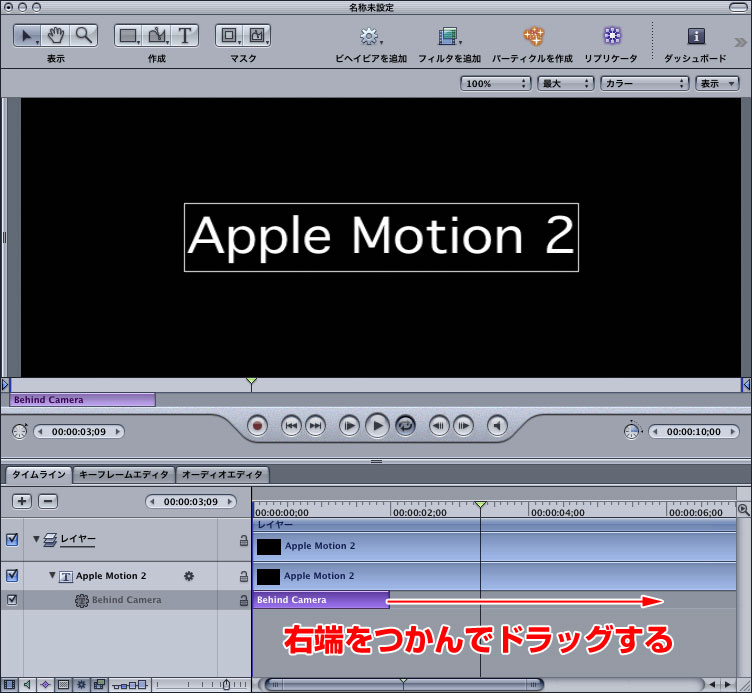Viewport: 752px width, 693px height.
Task: Select the hand pan tool
Action: 56,36
